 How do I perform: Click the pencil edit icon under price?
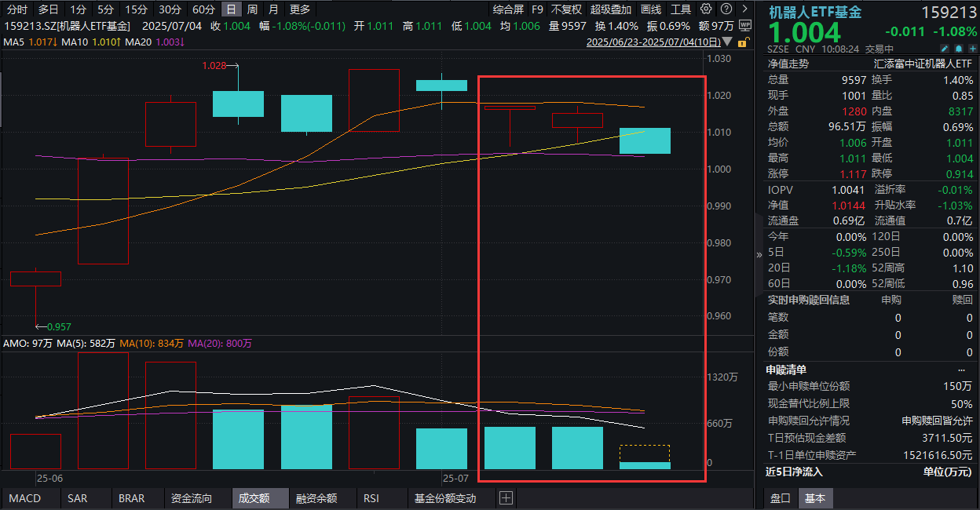944,49
